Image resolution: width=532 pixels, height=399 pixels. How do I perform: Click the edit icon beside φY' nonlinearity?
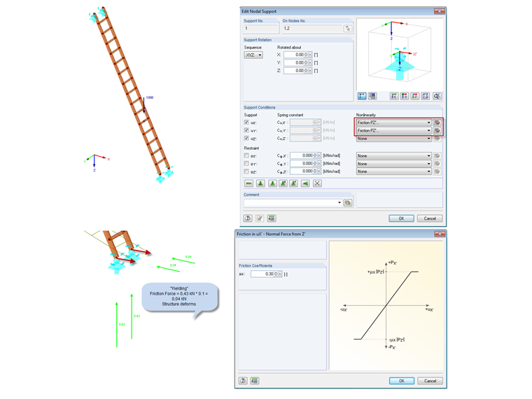pyautogui.click(x=437, y=164)
